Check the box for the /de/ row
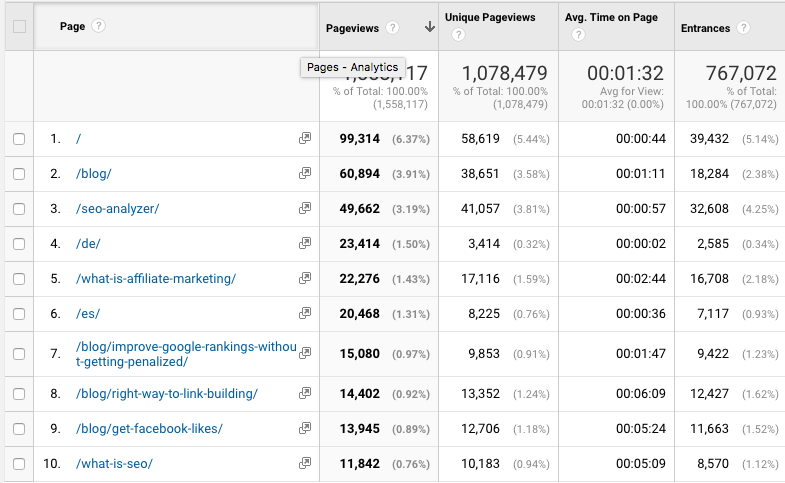This screenshot has width=785, height=483. tap(19, 244)
